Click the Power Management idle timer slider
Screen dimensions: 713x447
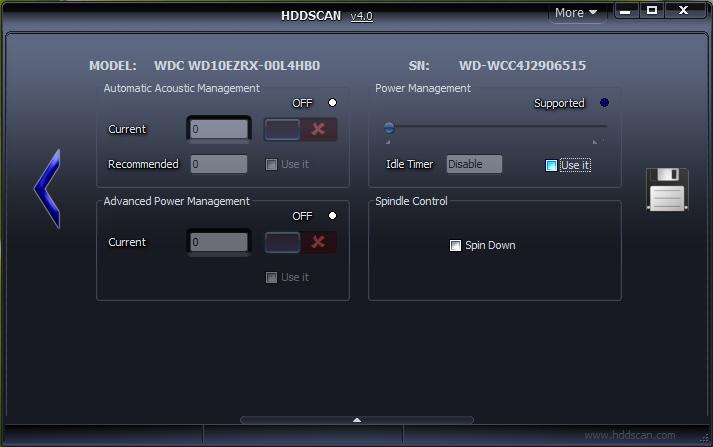pos(496,127)
